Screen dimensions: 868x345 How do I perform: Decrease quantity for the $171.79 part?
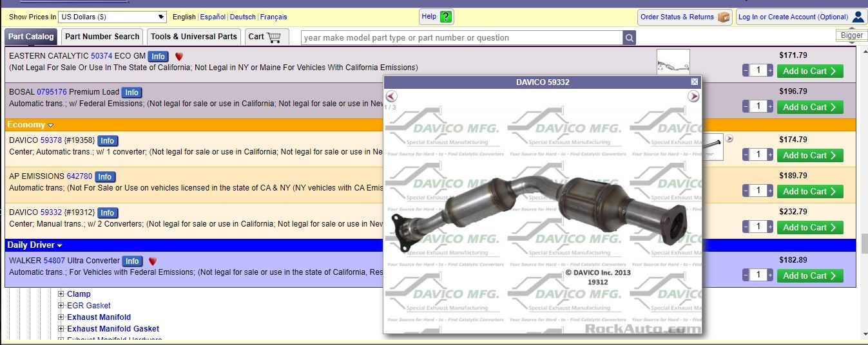[x=746, y=71]
